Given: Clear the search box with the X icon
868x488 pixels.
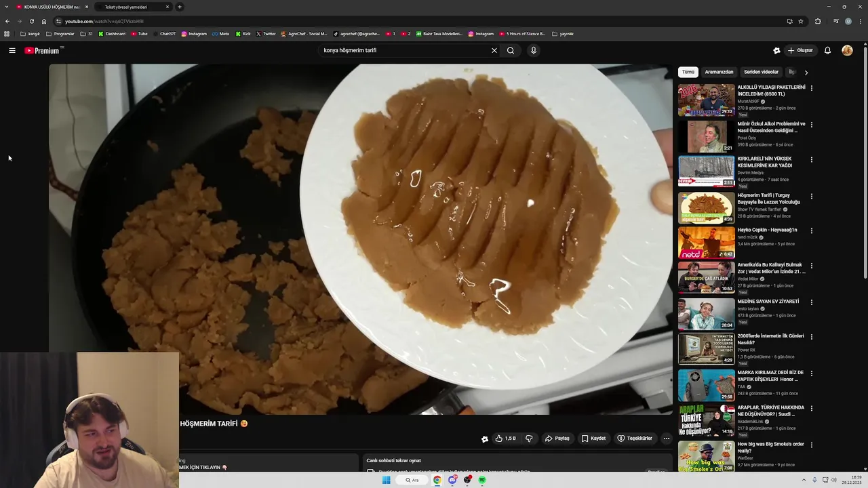Looking at the screenshot, I should click(x=494, y=50).
